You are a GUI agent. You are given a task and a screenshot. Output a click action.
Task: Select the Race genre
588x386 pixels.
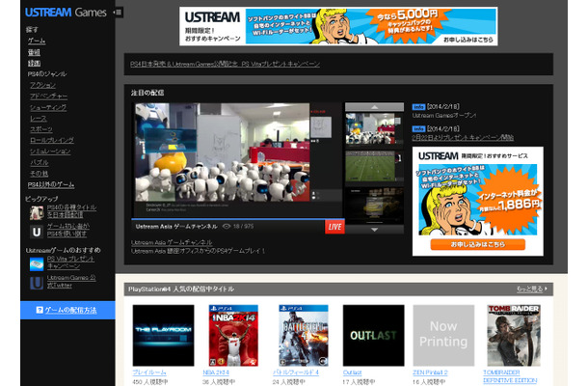pyautogui.click(x=39, y=119)
